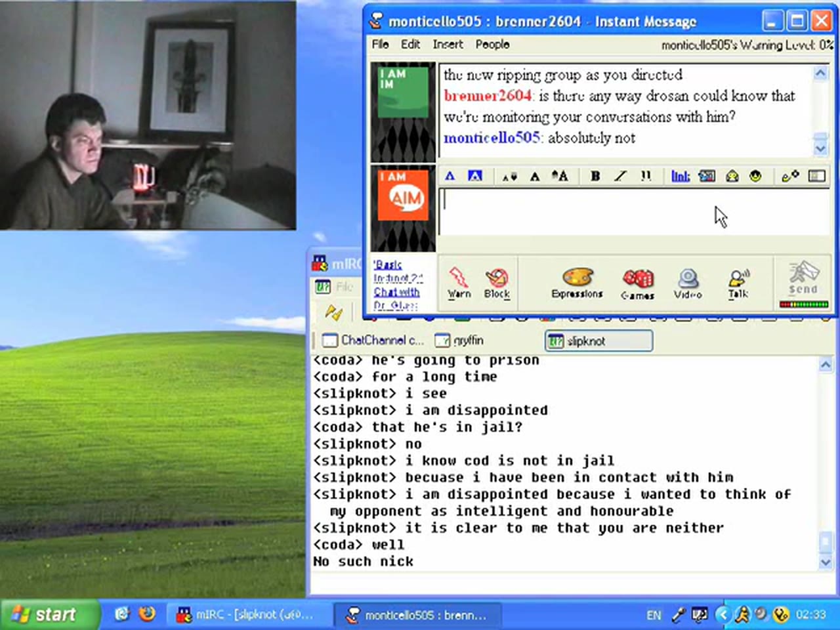
Task: Open the IM settings icon with gears
Action: pos(790,176)
